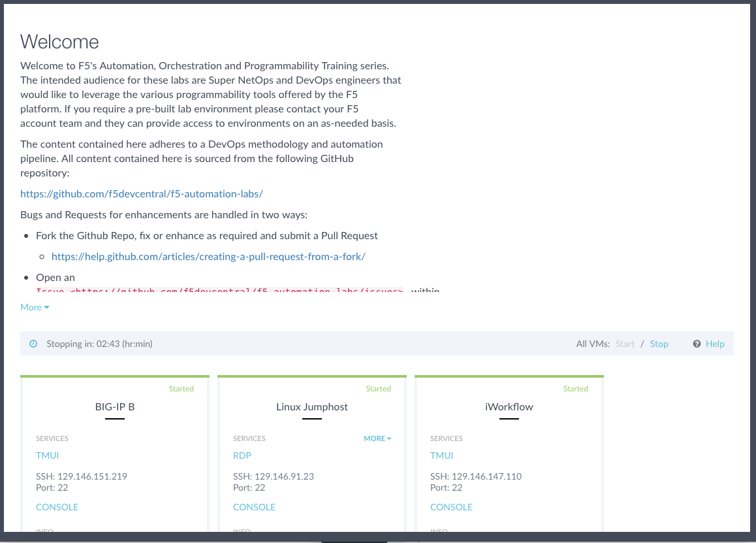The image size is (756, 543).
Task: Click the greyed Start all VMs link
Action: point(625,344)
